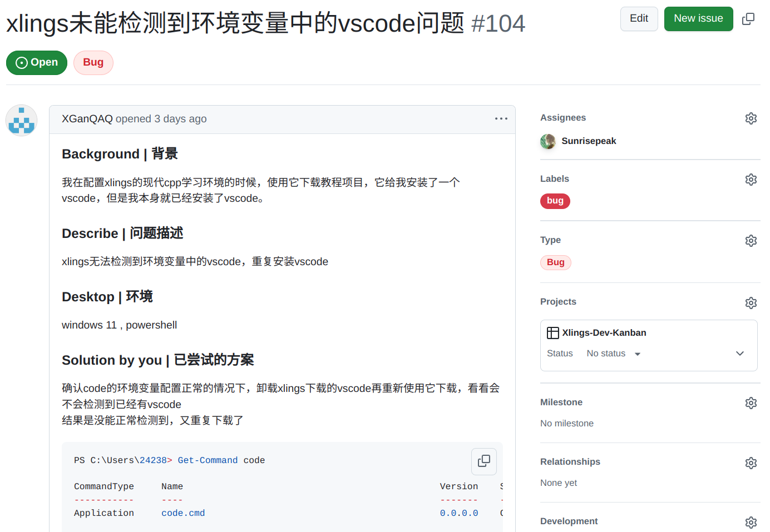Image resolution: width=770 pixels, height=532 pixels.
Task: Click the 'No milestone' text
Action: 567,424
